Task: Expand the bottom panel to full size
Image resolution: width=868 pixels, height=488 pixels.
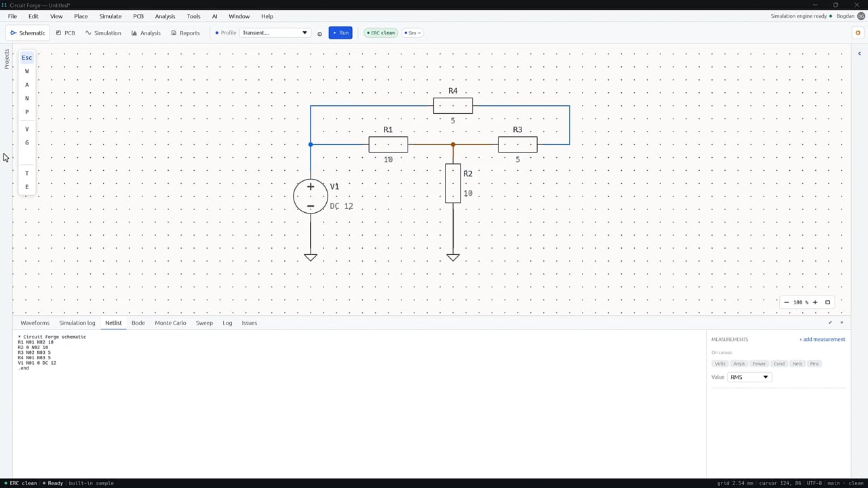Action: tap(831, 323)
